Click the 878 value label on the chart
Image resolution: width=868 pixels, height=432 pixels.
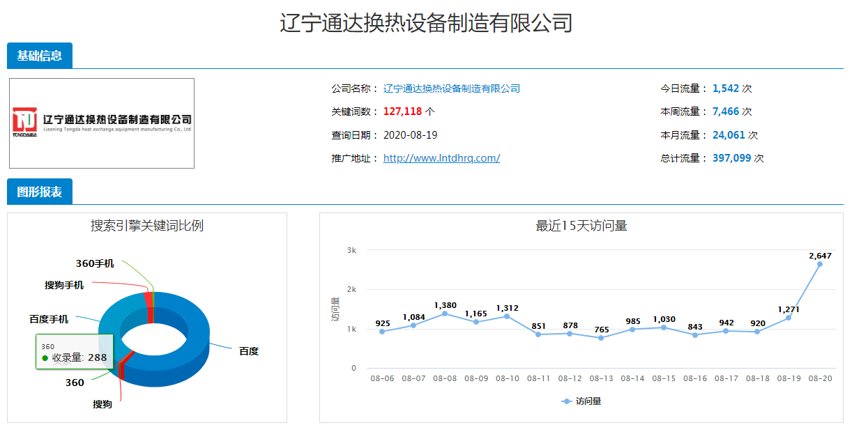click(570, 325)
